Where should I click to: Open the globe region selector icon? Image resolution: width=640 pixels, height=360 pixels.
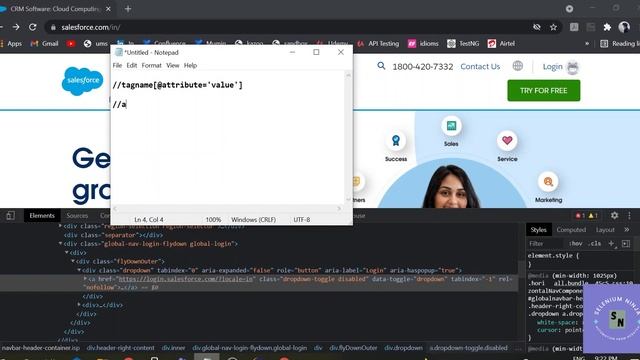518,66
